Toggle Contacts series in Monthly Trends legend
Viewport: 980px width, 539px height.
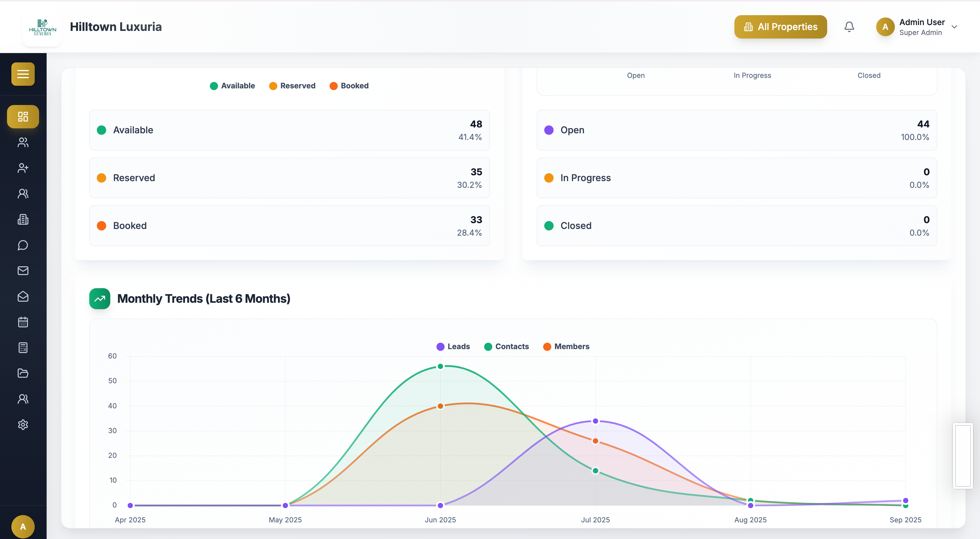click(506, 346)
